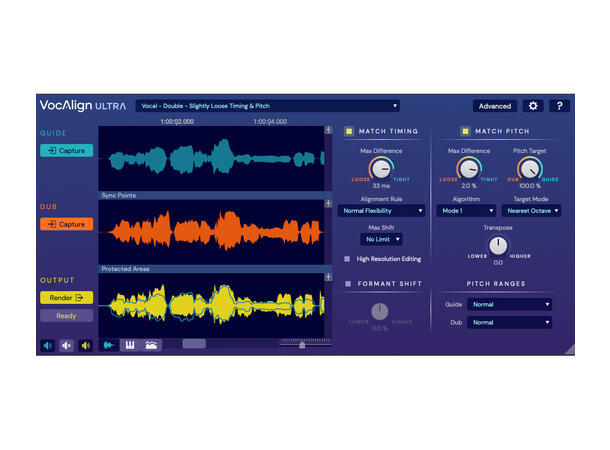The image size is (610, 450).
Task: Click the Transpose knob
Action: click(498, 245)
